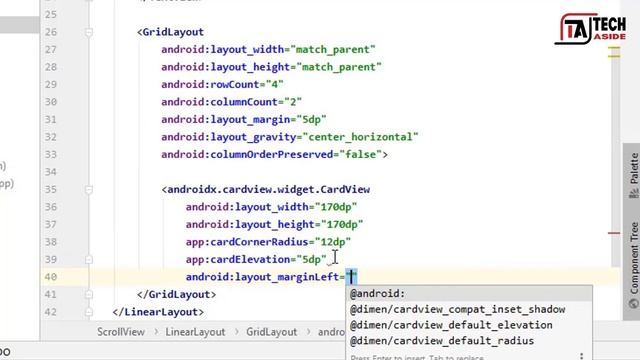Click the closing </GridLayout> tag

click(176, 295)
